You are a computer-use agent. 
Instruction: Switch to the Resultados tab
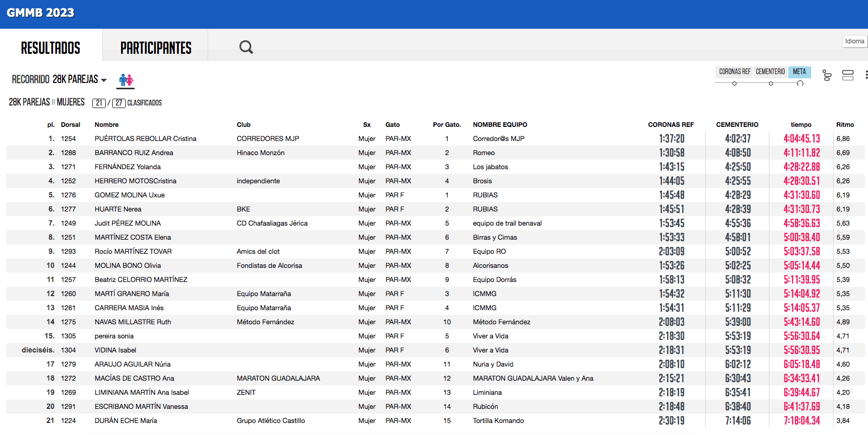pos(51,48)
